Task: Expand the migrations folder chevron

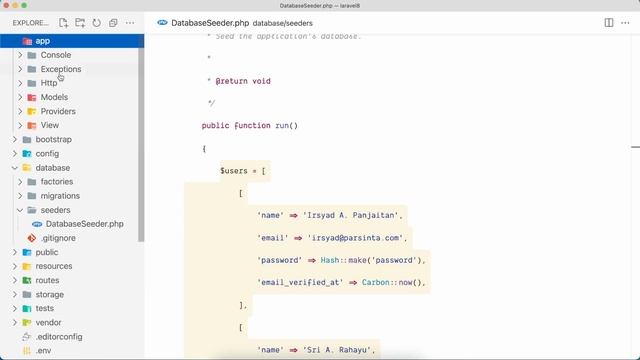Action: coord(20,196)
